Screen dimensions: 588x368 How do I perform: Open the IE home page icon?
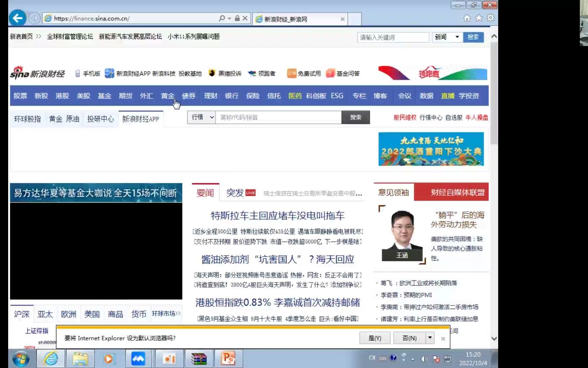click(x=467, y=18)
